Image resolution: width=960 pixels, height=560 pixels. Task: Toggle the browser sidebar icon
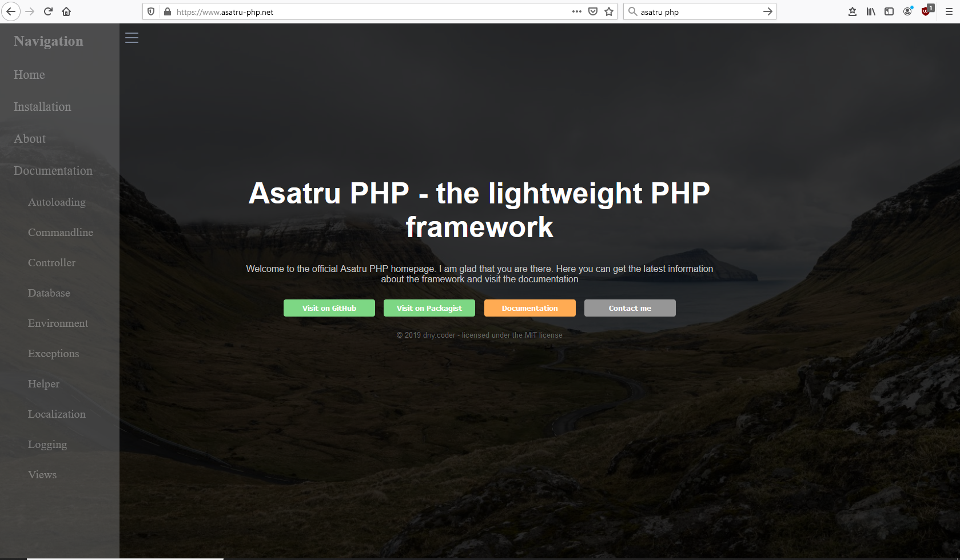(889, 11)
